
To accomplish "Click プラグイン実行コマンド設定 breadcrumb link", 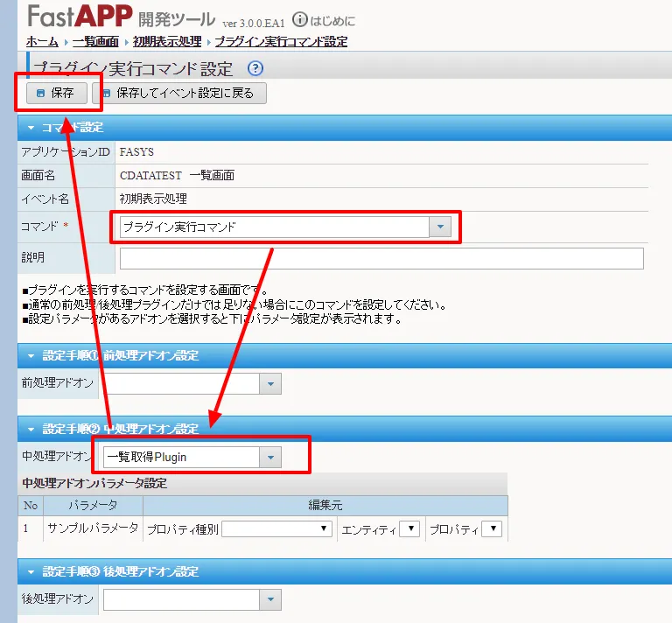I will 281,41.
